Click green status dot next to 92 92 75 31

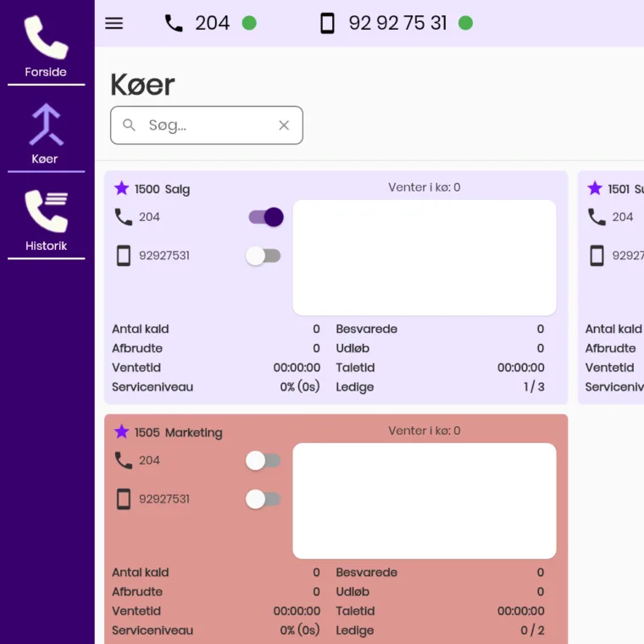coord(465,23)
